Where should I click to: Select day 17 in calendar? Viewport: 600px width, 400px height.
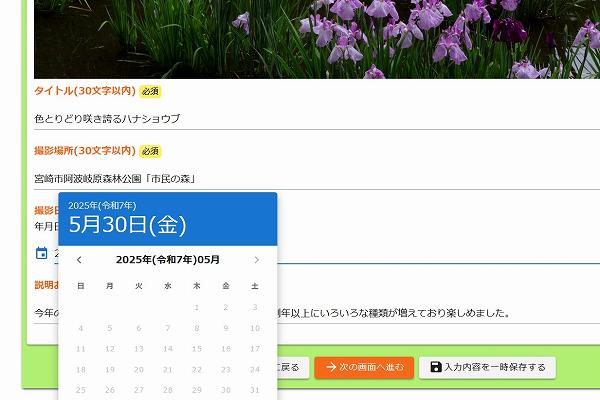point(255,349)
